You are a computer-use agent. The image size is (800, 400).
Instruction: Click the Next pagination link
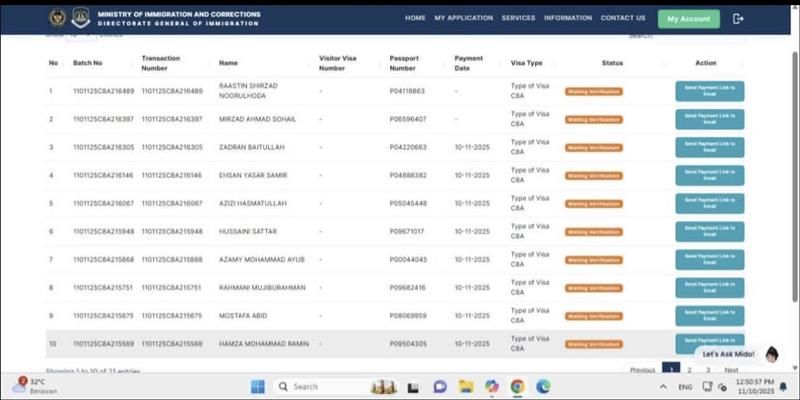[731, 370]
